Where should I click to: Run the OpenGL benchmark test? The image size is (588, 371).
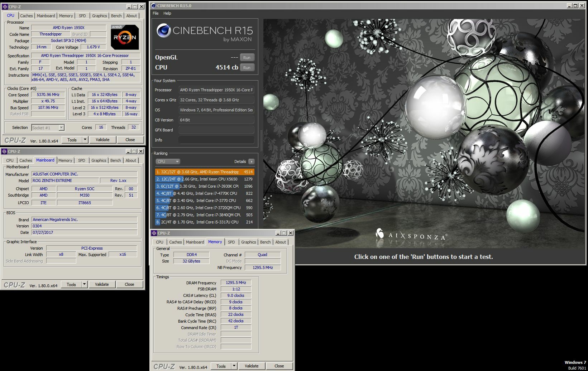click(x=247, y=57)
